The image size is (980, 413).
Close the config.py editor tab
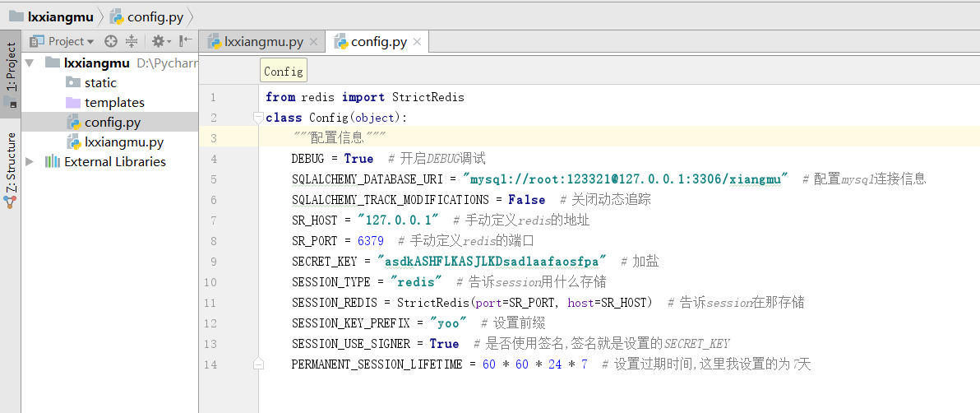click(418, 42)
